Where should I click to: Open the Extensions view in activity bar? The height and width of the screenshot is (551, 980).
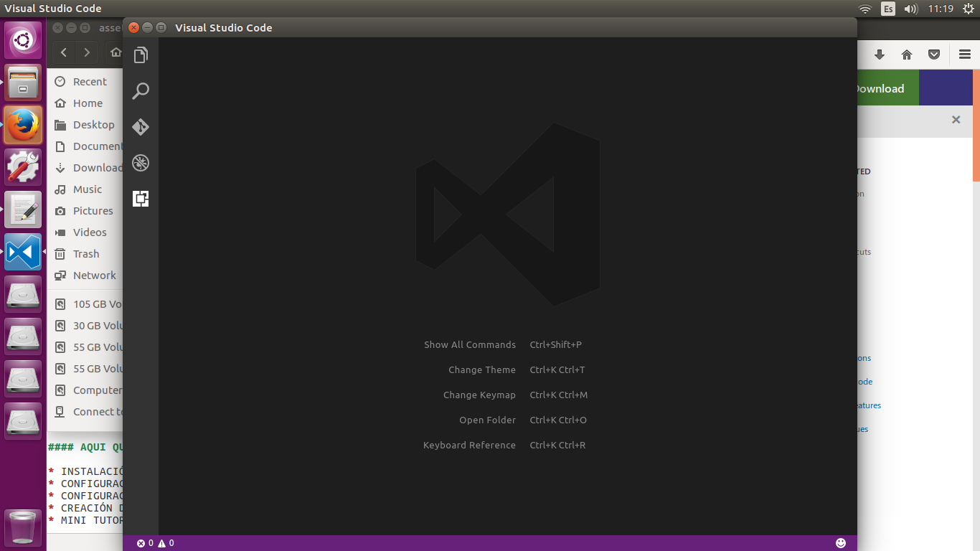[141, 199]
